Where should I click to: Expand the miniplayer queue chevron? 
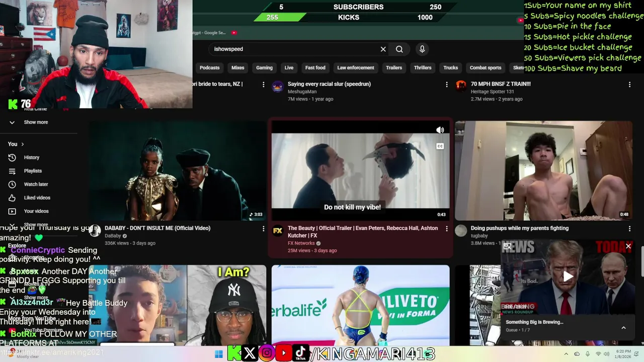click(x=623, y=328)
